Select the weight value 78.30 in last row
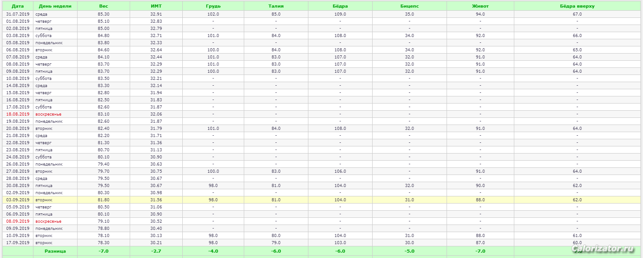The width and height of the screenshot is (644, 258). [x=103, y=243]
